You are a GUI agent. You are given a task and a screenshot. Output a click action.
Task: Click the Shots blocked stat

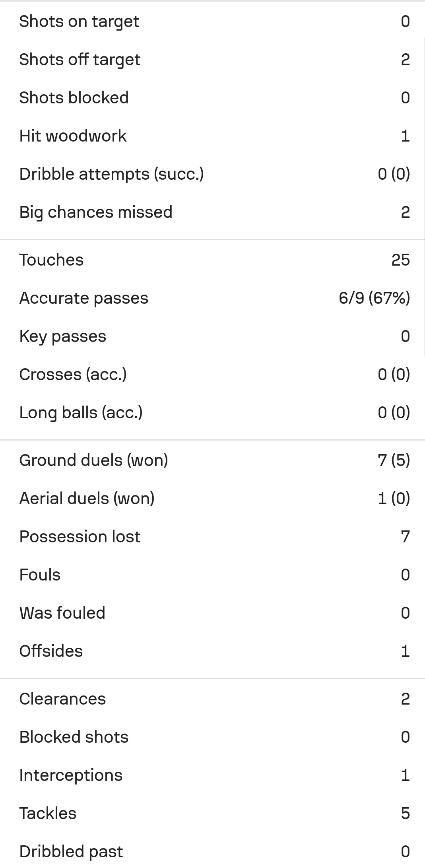[212, 98]
